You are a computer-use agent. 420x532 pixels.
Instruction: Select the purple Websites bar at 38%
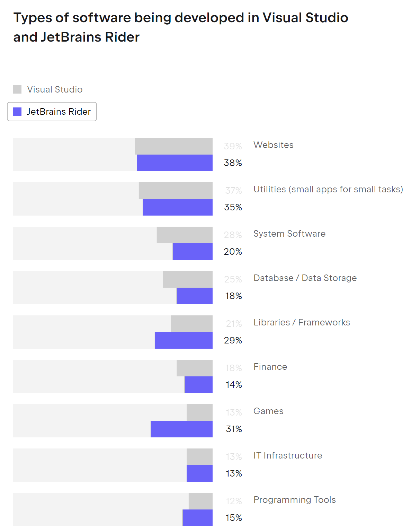(x=175, y=163)
